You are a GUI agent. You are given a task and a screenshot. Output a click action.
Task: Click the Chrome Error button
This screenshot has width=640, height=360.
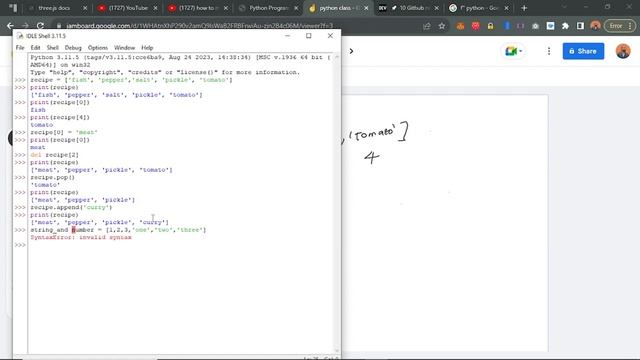click(620, 26)
